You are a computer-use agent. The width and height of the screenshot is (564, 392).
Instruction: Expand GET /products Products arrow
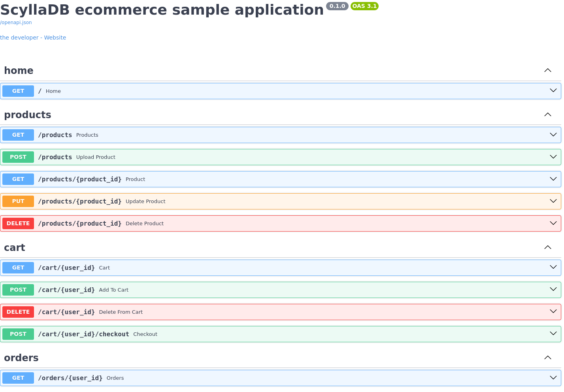(553, 135)
